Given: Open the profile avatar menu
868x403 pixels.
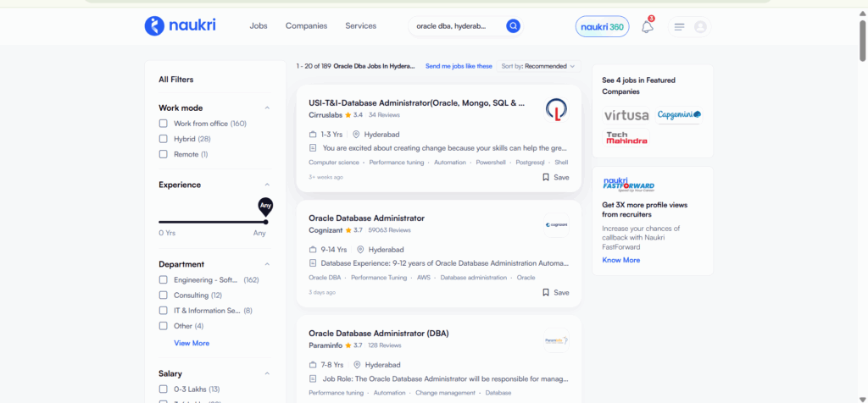Looking at the screenshot, I should (700, 27).
